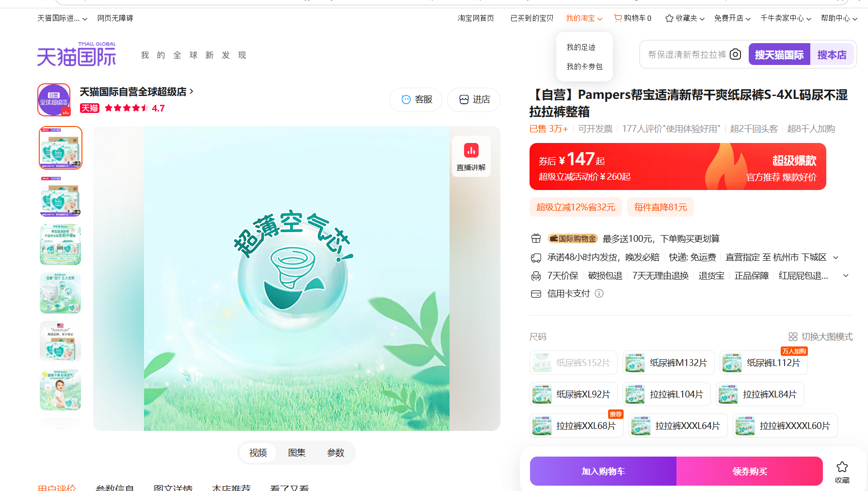Choose size 纸尿裤M132片
This screenshot has width=868, height=491.
pyautogui.click(x=669, y=363)
